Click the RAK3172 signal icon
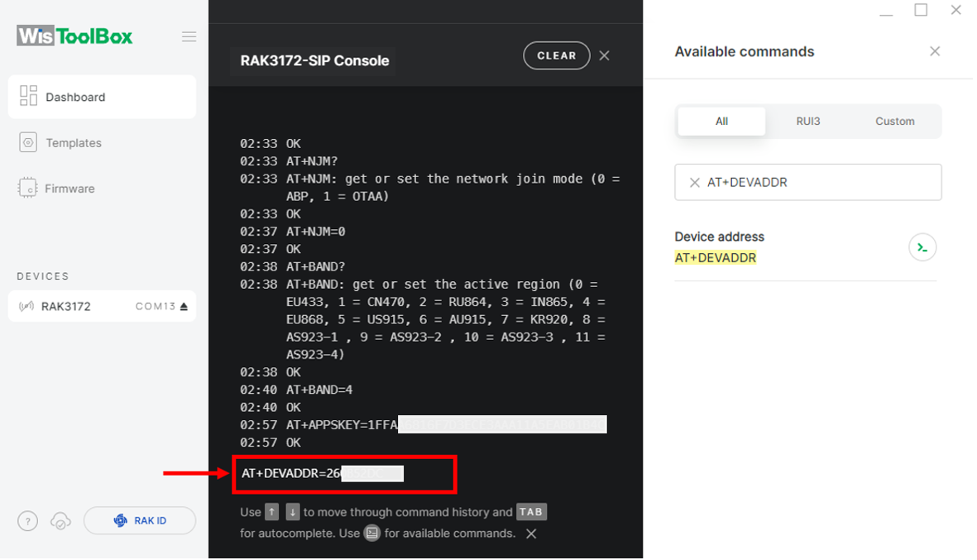 (x=26, y=307)
